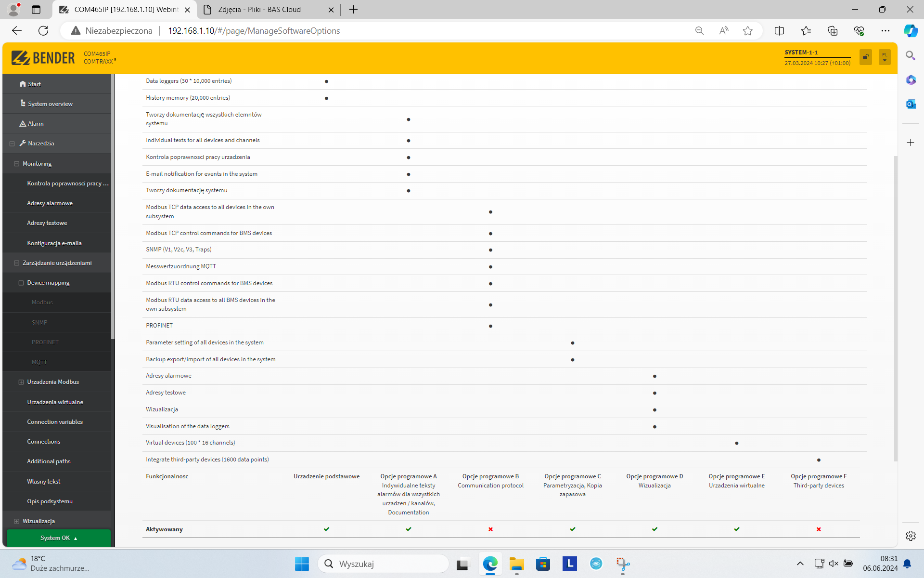Open the PL language dropdown
The image size is (924, 578).
point(885,57)
